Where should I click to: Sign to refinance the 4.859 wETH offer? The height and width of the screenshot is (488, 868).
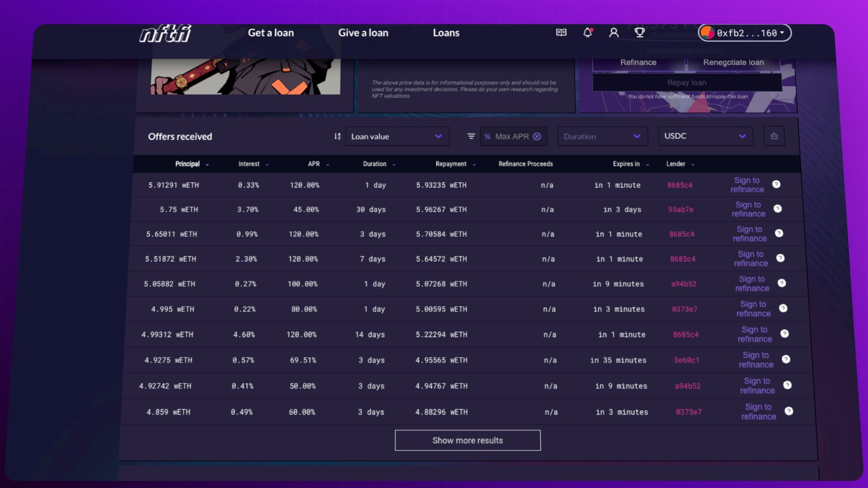point(759,412)
